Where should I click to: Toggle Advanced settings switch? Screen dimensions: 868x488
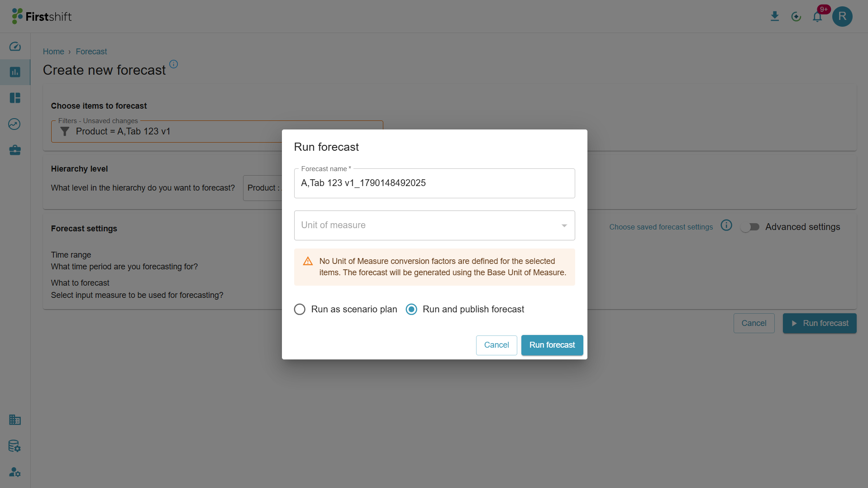tap(750, 227)
